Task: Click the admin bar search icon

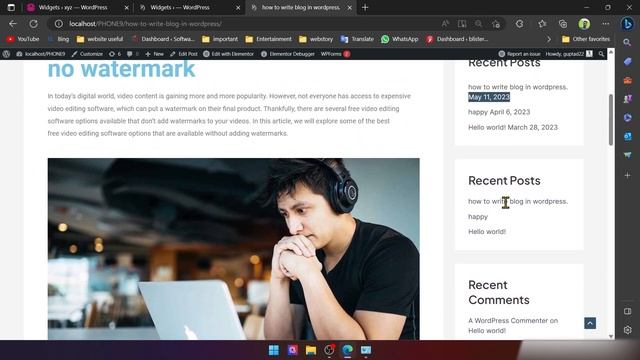Action: tap(601, 54)
